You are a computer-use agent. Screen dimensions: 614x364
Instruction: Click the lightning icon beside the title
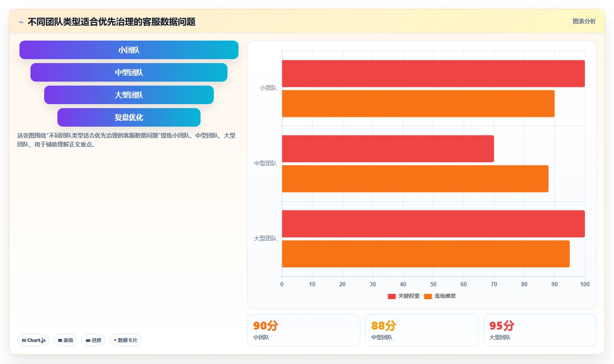coord(21,22)
